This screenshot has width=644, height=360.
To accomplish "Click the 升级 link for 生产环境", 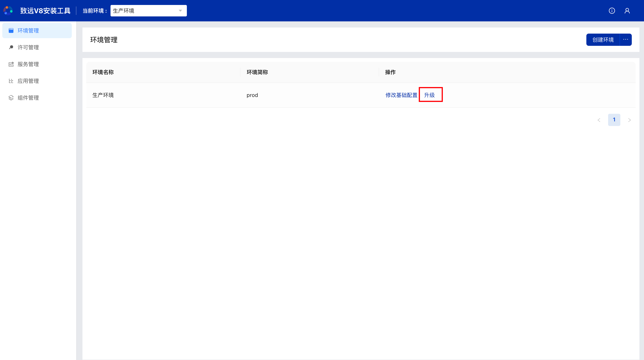I will (x=429, y=95).
